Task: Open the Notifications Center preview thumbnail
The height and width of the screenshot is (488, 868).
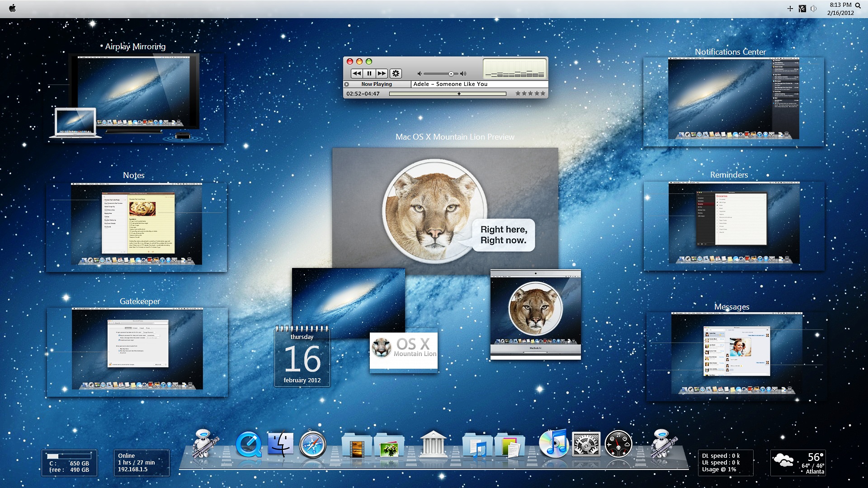Action: coord(733,102)
